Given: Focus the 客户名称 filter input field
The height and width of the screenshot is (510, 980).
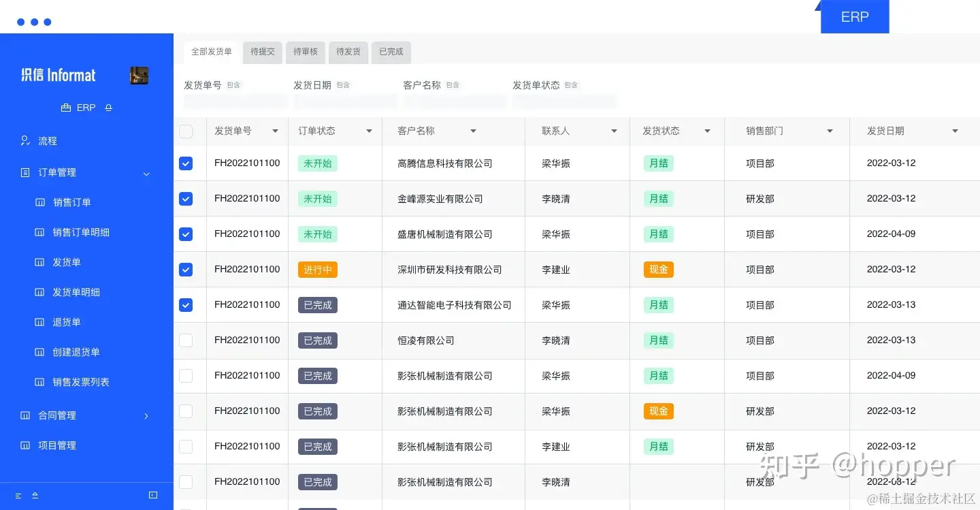Looking at the screenshot, I should point(455,101).
